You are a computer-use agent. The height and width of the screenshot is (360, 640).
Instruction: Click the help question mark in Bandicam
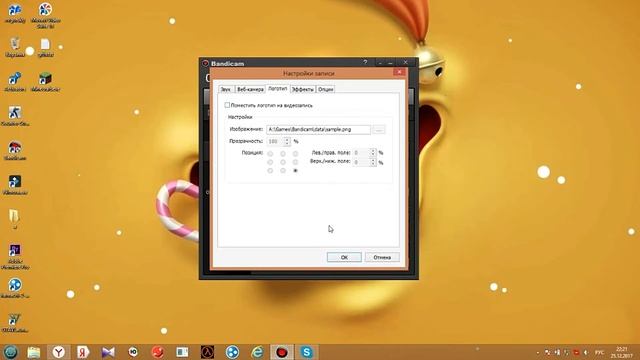coord(365,62)
